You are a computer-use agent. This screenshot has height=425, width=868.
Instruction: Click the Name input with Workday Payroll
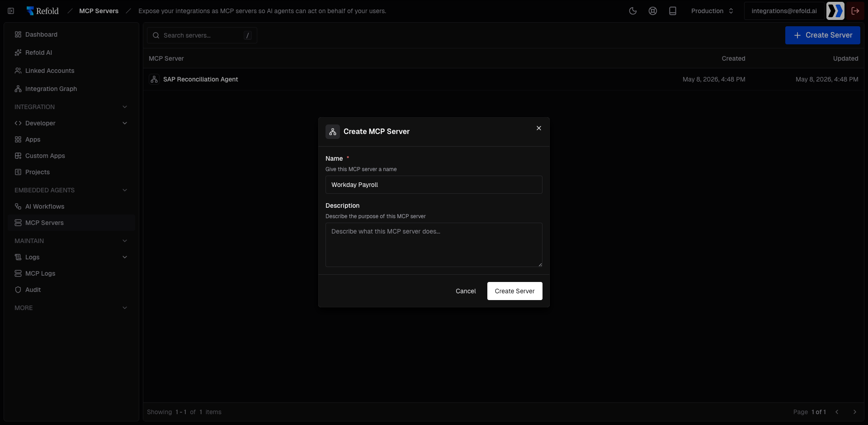434,185
